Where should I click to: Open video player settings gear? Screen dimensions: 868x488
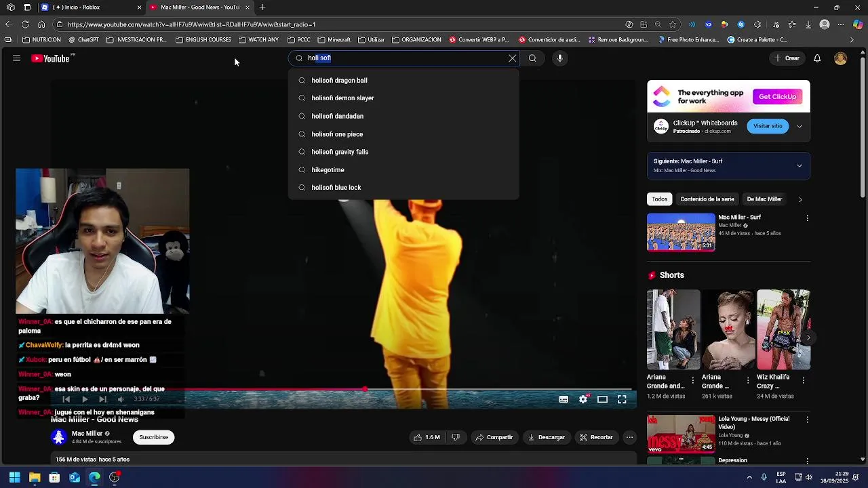click(583, 399)
